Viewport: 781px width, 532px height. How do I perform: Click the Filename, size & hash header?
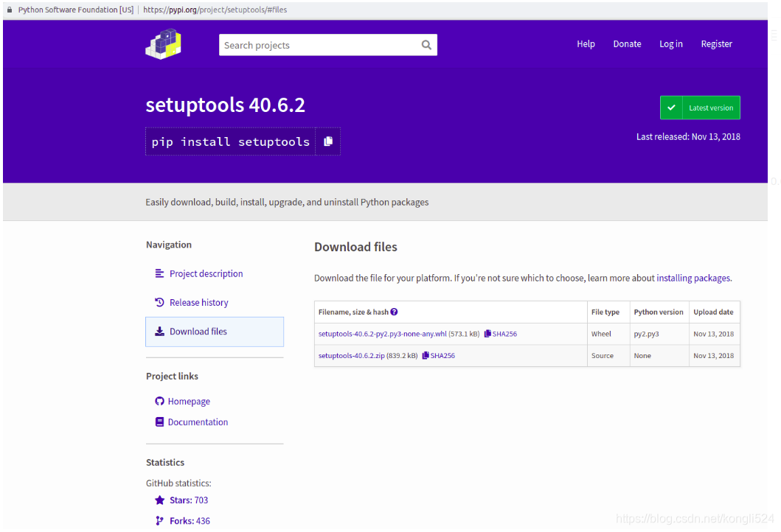[x=353, y=312]
